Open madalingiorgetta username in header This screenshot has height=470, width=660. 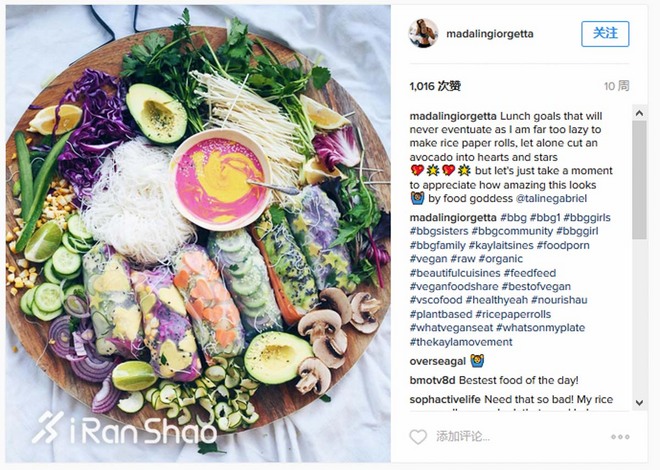(x=490, y=34)
